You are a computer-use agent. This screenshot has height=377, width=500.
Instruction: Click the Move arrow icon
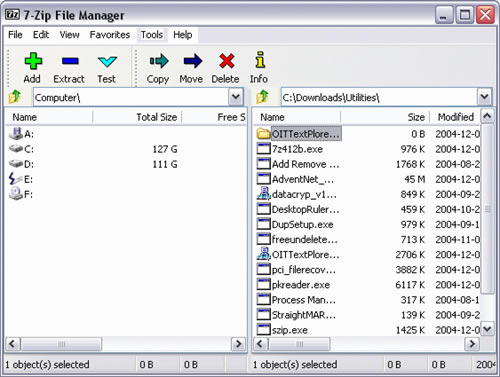pyautogui.click(x=193, y=61)
